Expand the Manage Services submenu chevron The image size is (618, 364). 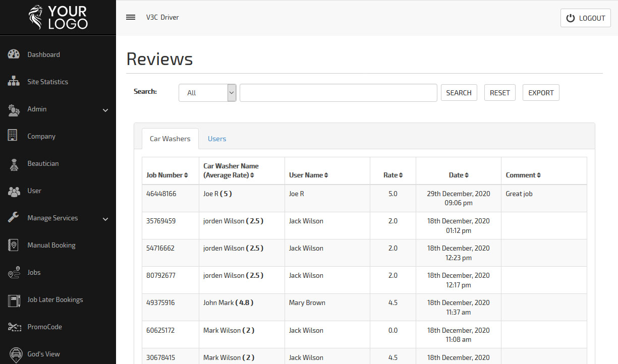point(105,219)
